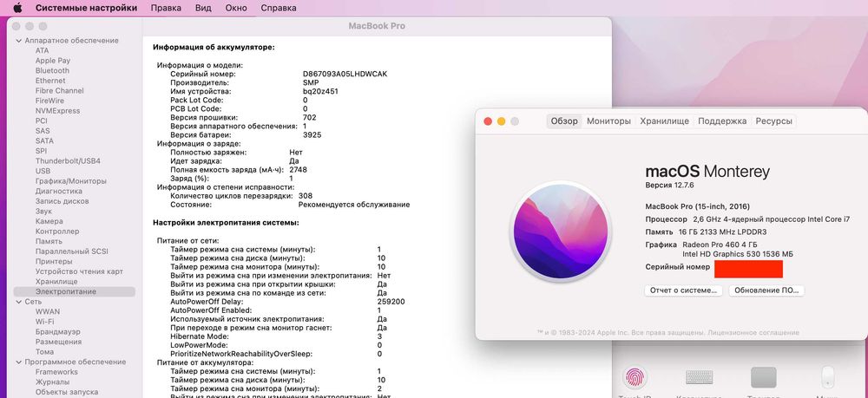Switch to the Обзор tab
The width and height of the screenshot is (868, 398).
click(564, 121)
